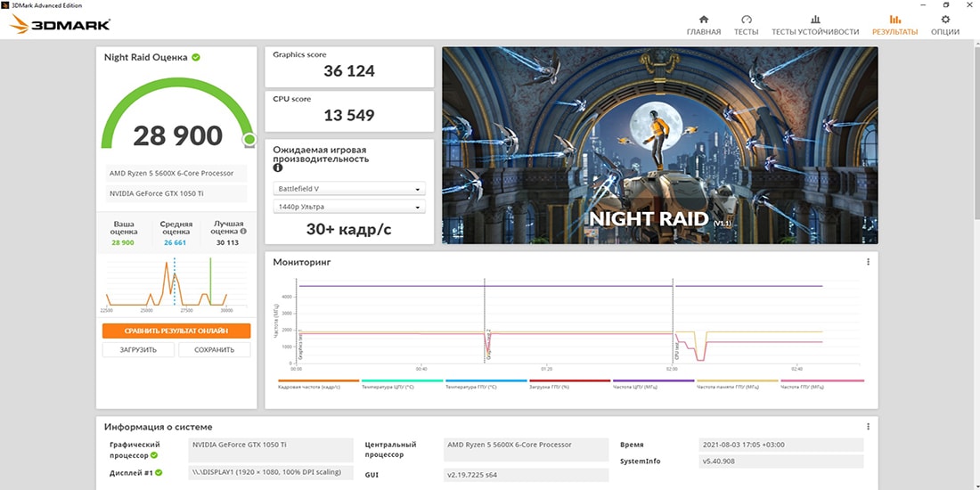This screenshot has width=980, height=490.
Task: Click the info icon under Ожидаемая игровая производительность
Action: tap(278, 168)
